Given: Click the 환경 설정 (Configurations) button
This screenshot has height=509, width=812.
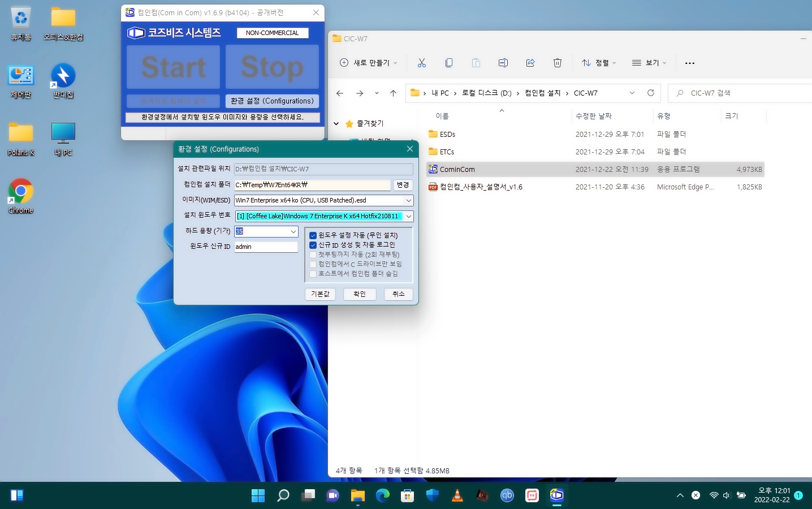Looking at the screenshot, I should pyautogui.click(x=272, y=101).
